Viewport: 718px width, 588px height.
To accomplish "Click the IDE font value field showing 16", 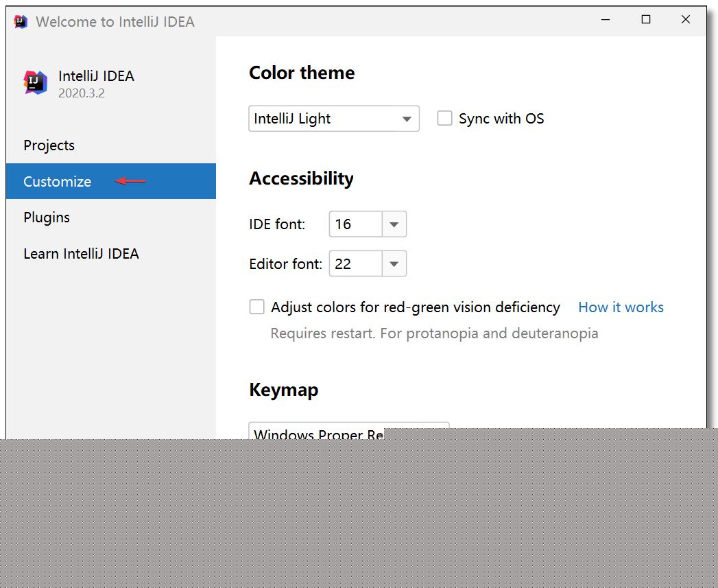I will pyautogui.click(x=355, y=224).
